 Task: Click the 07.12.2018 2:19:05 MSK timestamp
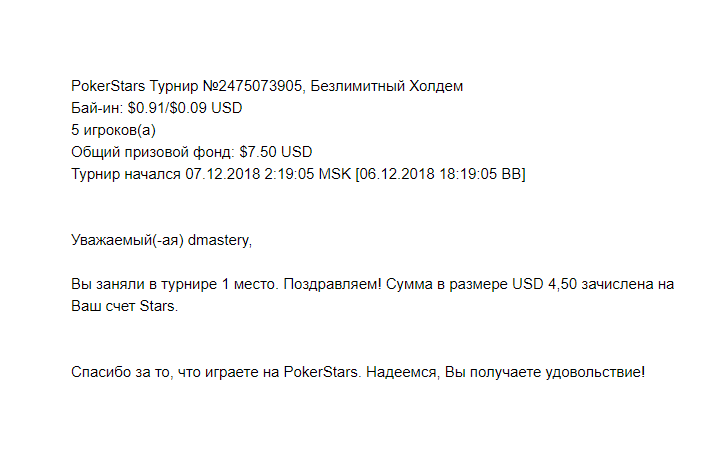(268, 174)
